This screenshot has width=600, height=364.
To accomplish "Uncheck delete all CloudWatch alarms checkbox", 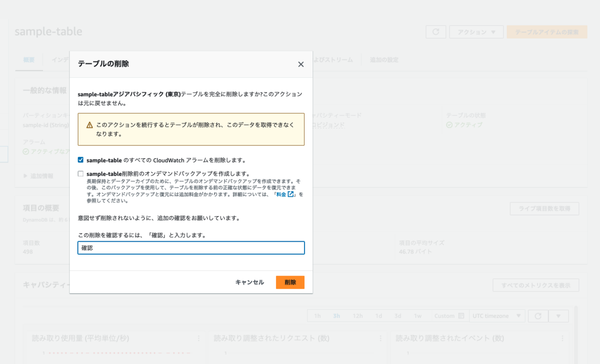I will (80, 160).
